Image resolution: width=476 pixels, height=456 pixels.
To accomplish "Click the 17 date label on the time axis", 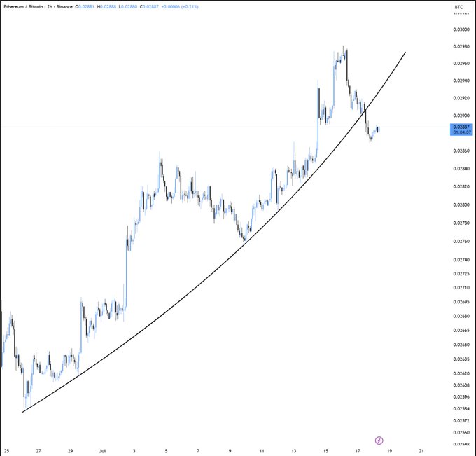I will [358, 451].
